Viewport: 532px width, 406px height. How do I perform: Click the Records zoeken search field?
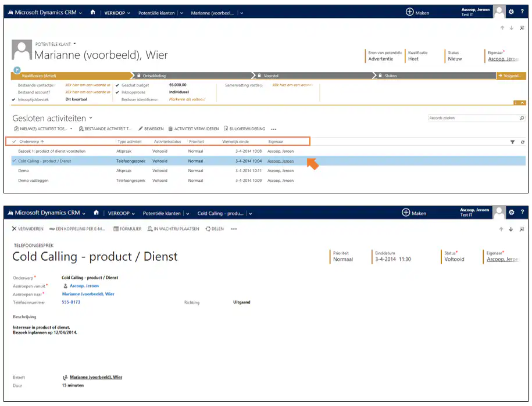coord(471,118)
